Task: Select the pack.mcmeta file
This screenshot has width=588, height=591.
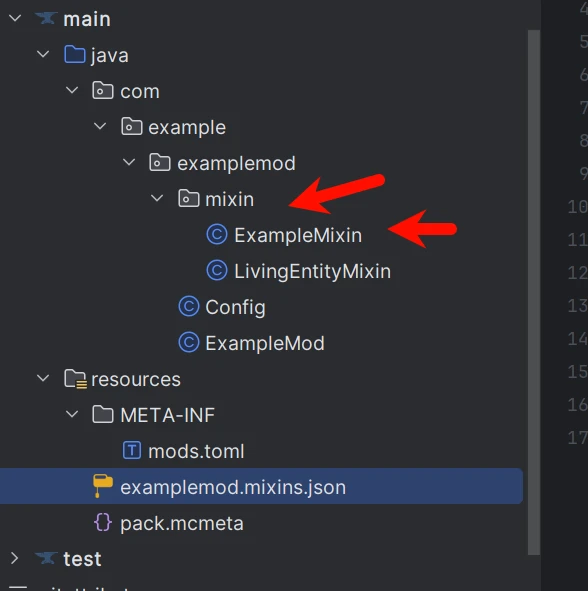Action: tap(182, 524)
